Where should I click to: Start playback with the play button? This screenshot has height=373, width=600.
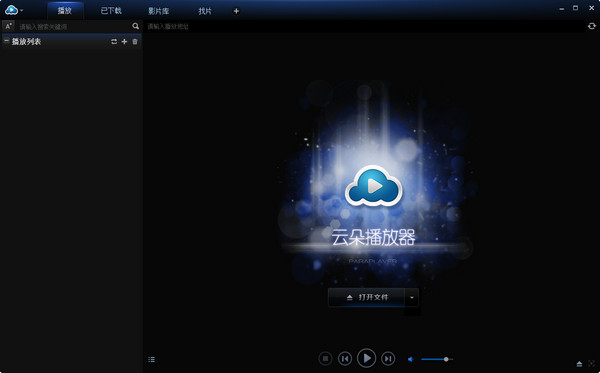pyautogui.click(x=366, y=358)
